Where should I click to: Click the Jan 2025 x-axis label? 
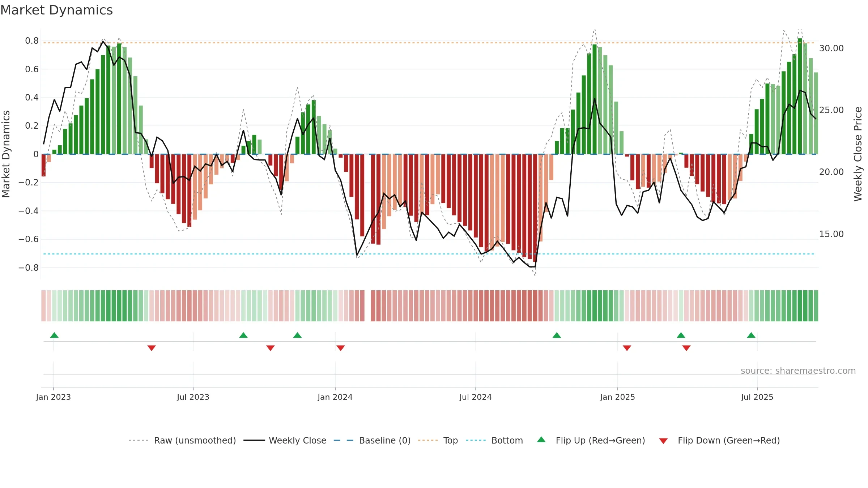pyautogui.click(x=618, y=397)
